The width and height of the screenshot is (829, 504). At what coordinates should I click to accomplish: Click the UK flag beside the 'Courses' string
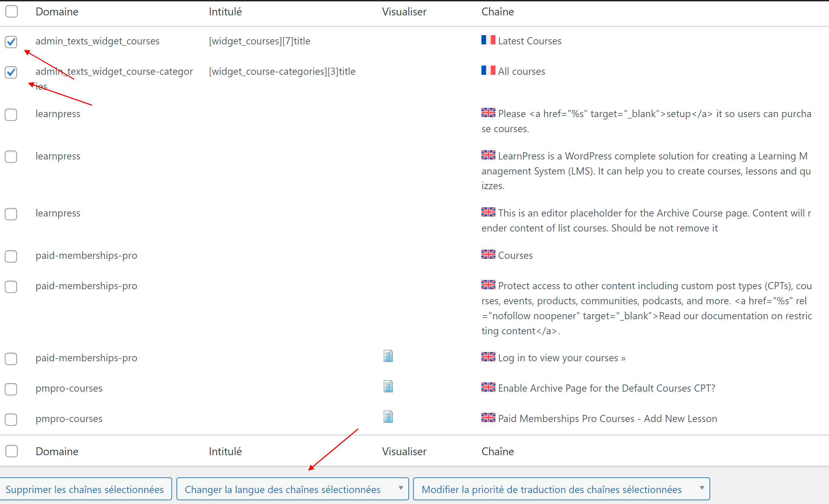click(x=488, y=254)
